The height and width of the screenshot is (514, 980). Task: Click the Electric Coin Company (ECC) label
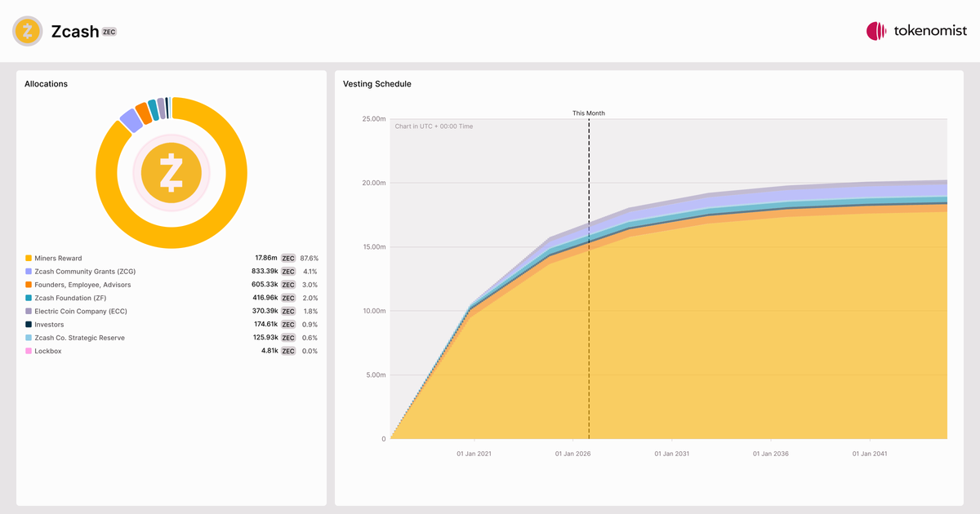(81, 311)
